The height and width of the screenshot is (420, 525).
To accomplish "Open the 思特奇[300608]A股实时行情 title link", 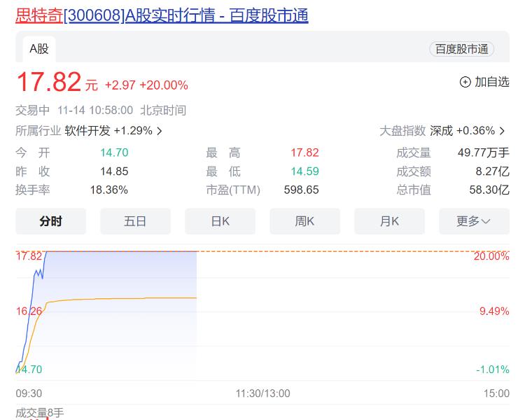I will (162, 15).
